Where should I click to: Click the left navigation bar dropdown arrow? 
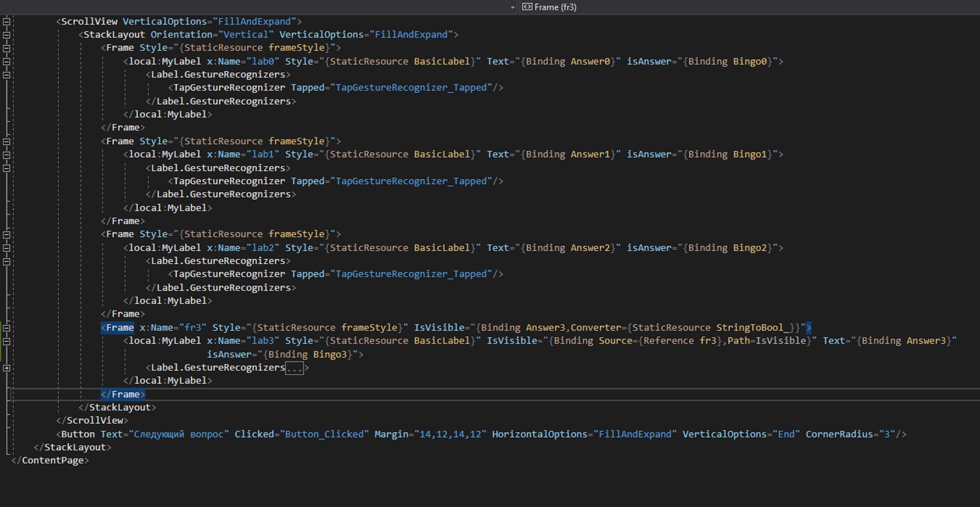(x=512, y=8)
